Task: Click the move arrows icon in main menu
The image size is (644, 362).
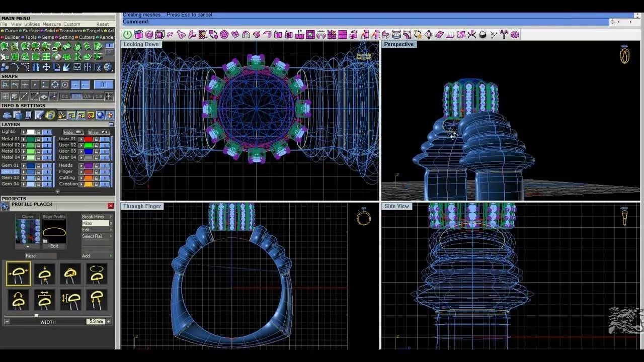Action: pos(46,67)
